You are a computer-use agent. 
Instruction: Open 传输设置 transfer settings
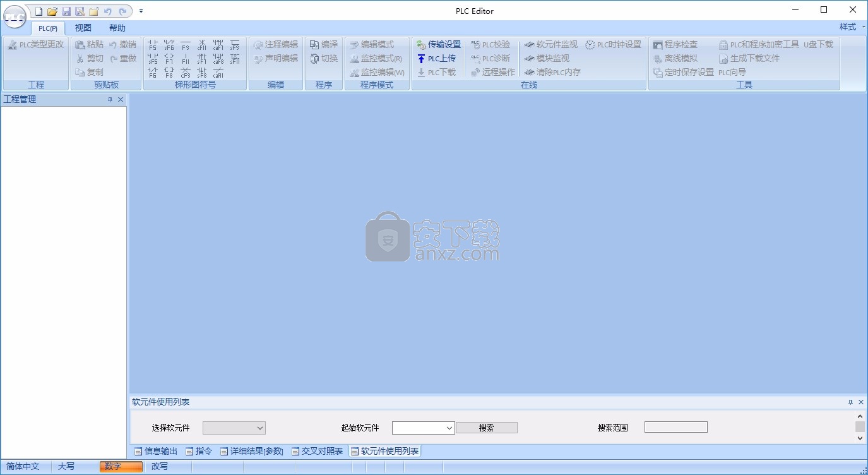point(439,44)
